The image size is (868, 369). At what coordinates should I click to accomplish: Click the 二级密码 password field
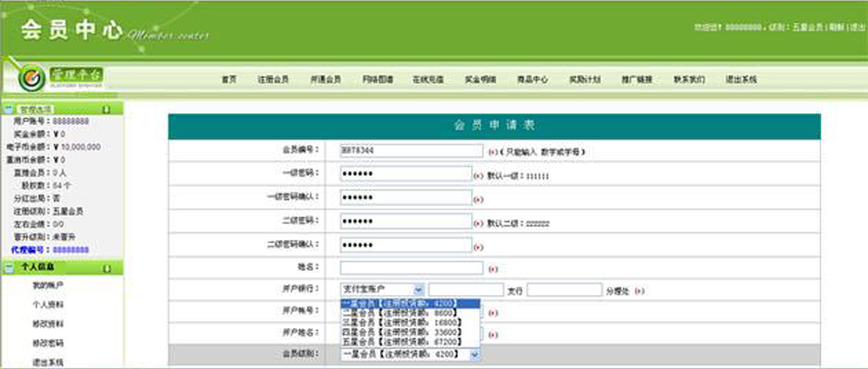(406, 222)
